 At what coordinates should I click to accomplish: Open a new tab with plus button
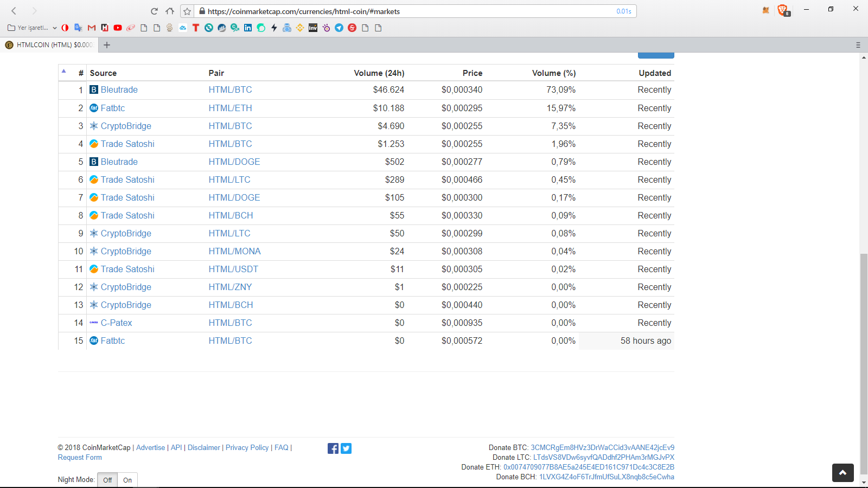tap(107, 45)
